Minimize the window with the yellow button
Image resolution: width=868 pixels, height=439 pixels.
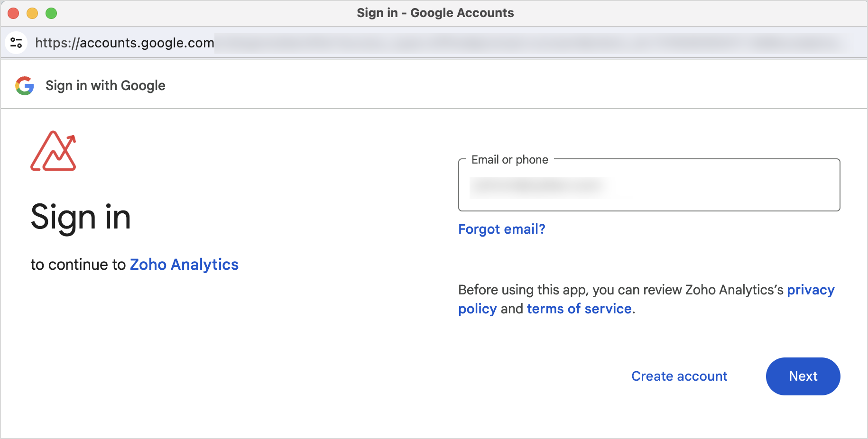tap(32, 13)
